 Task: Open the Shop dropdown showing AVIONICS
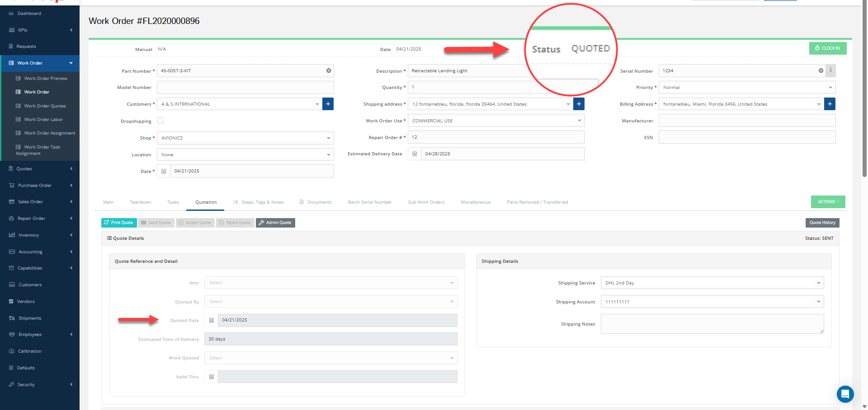tap(245, 138)
